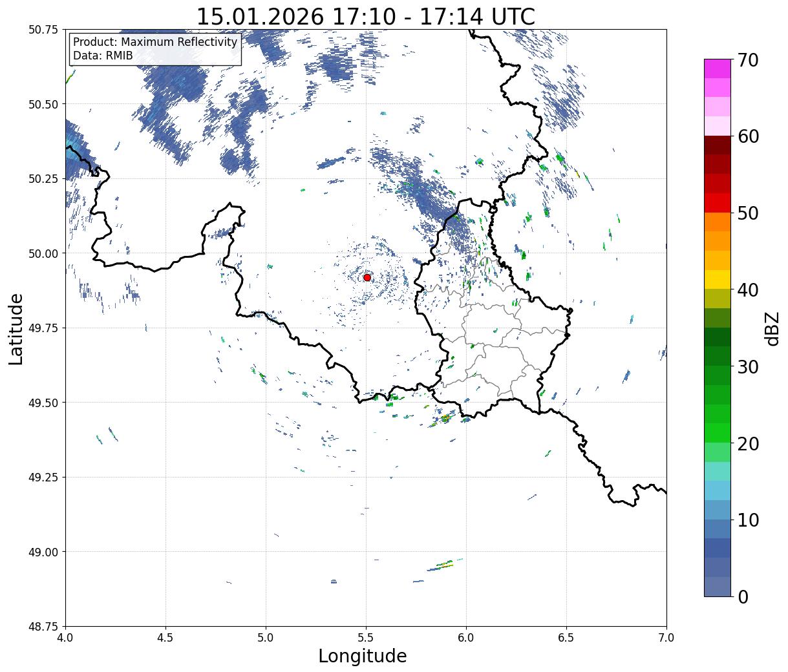
Task: Click the 'Longitude' axis label
Action: (363, 656)
